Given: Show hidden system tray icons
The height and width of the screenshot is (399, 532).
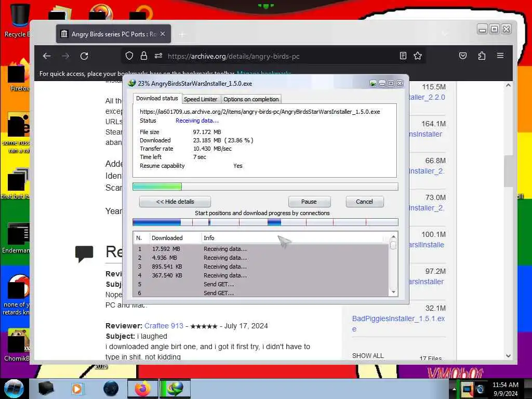Looking at the screenshot, I should click(x=454, y=389).
